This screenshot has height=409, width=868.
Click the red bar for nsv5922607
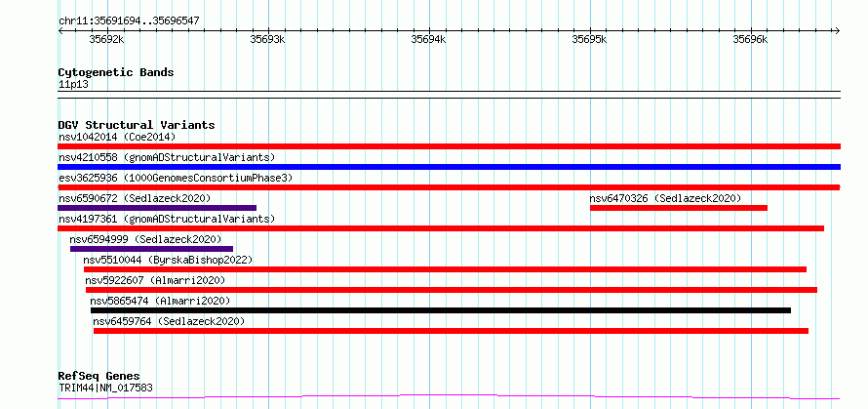point(452,290)
